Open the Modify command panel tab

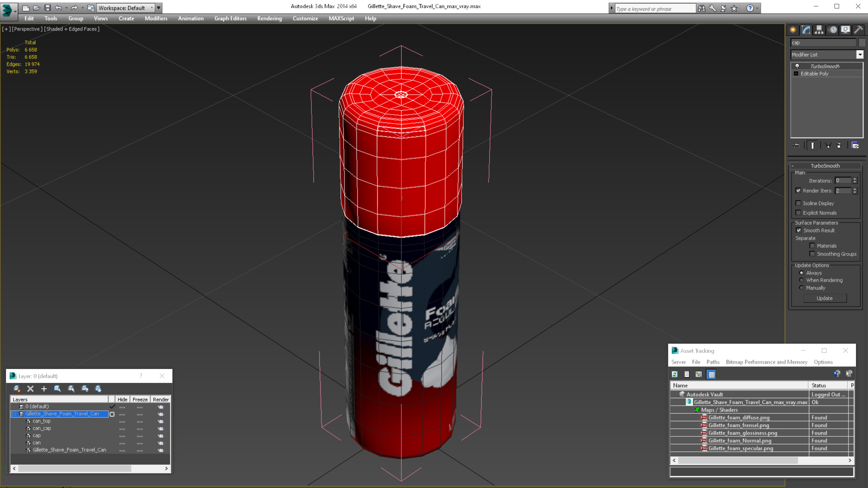[x=806, y=30]
